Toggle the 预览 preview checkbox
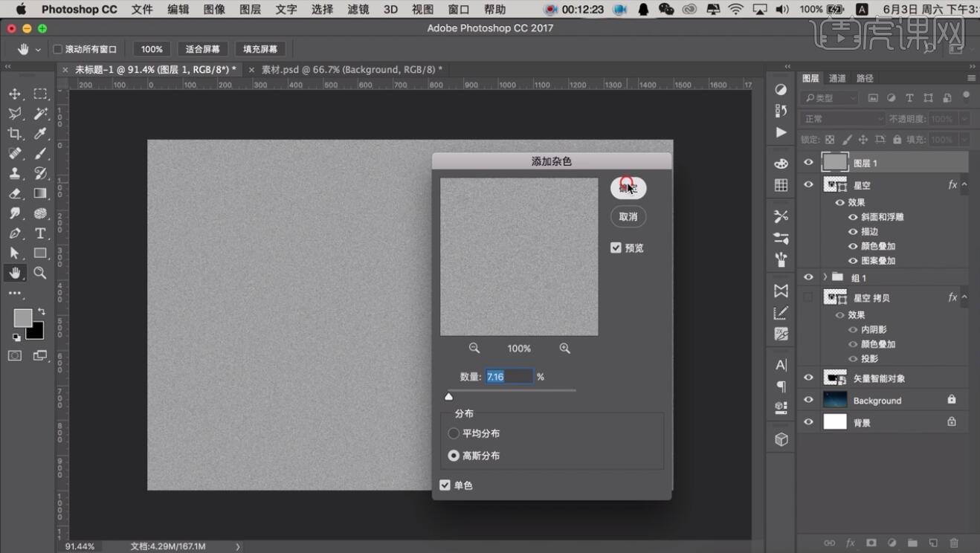This screenshot has width=980, height=553. point(616,248)
